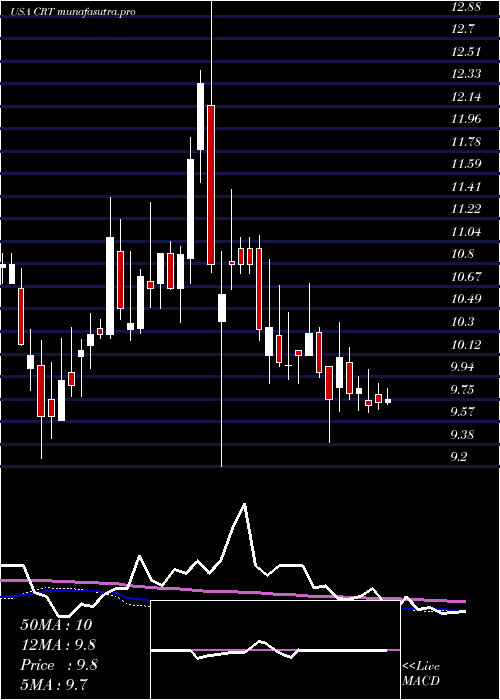Click the 11.22 price axis label
This screenshot has height=700, width=500.
pos(466,209)
